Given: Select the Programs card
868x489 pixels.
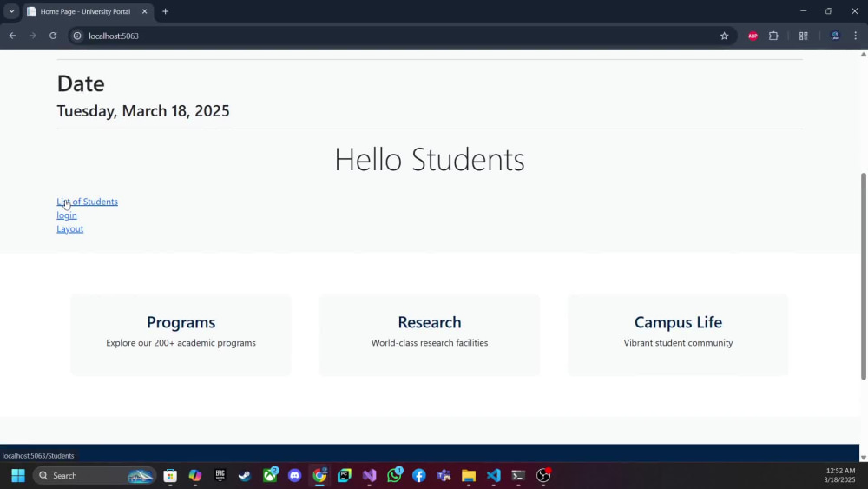Looking at the screenshot, I should point(181,335).
